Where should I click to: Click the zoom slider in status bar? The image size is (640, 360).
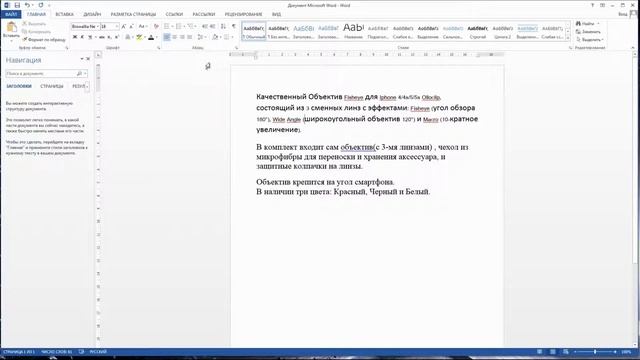click(595, 352)
